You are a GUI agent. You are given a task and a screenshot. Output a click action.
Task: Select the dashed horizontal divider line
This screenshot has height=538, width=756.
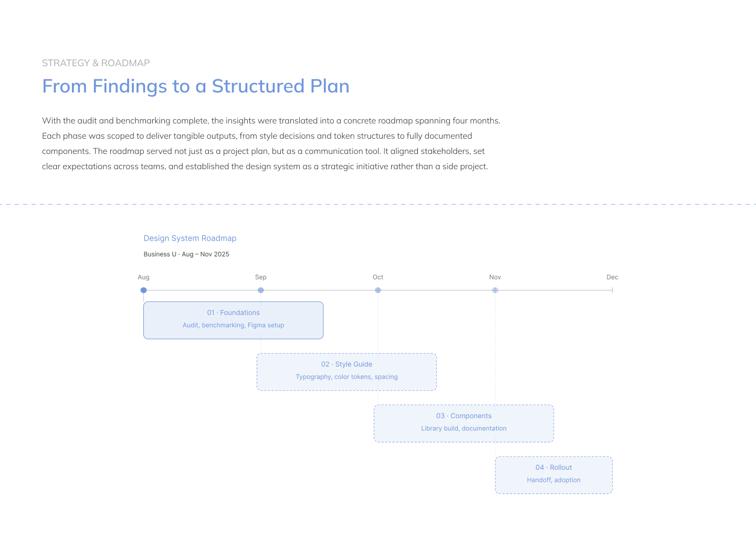tap(378, 204)
